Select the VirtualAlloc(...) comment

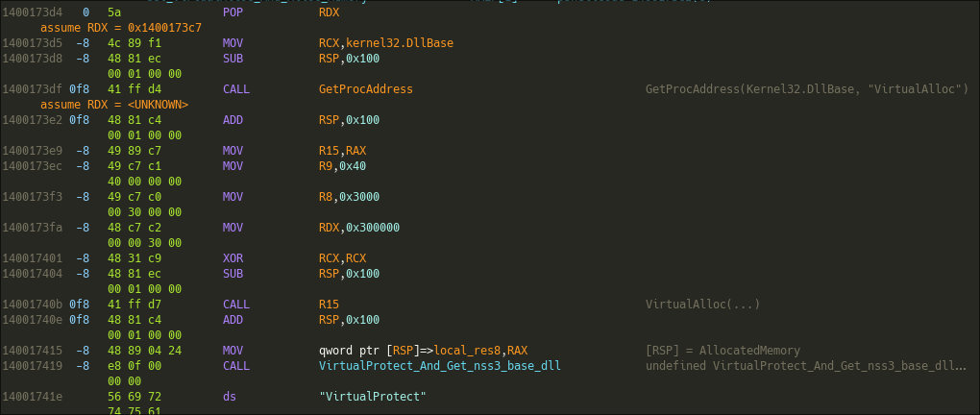(702, 305)
